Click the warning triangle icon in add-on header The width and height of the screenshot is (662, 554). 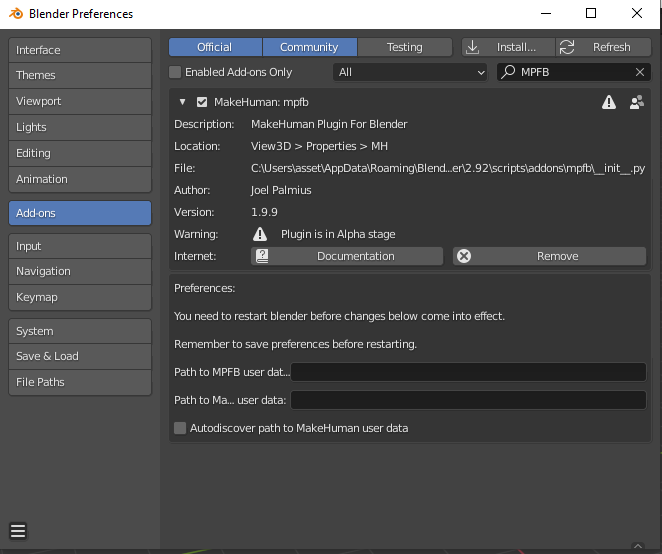[608, 102]
